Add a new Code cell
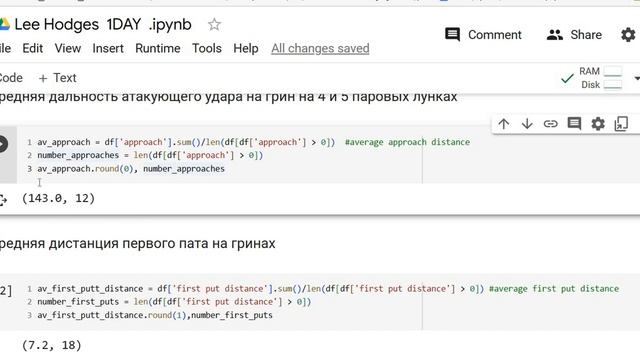The height and width of the screenshot is (360, 640). coord(11,78)
